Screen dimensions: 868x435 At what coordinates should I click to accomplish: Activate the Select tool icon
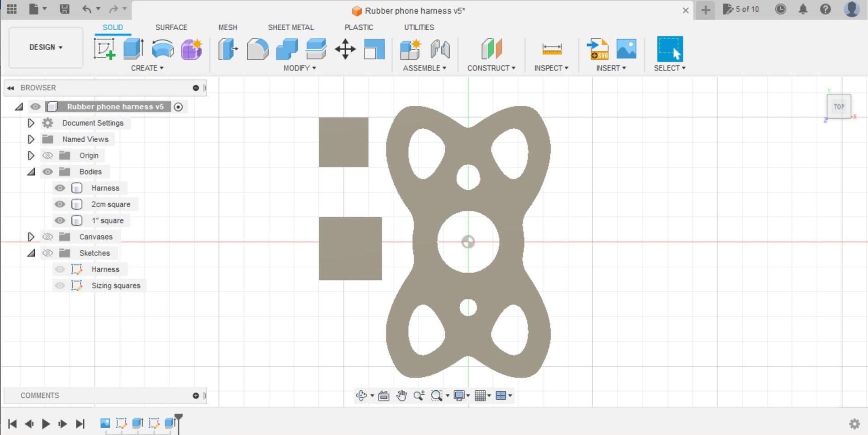tap(670, 49)
